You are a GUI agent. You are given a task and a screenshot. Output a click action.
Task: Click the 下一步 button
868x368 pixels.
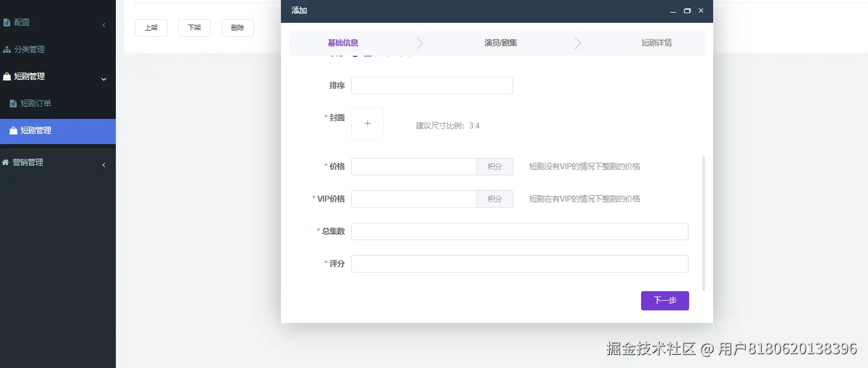(x=665, y=300)
